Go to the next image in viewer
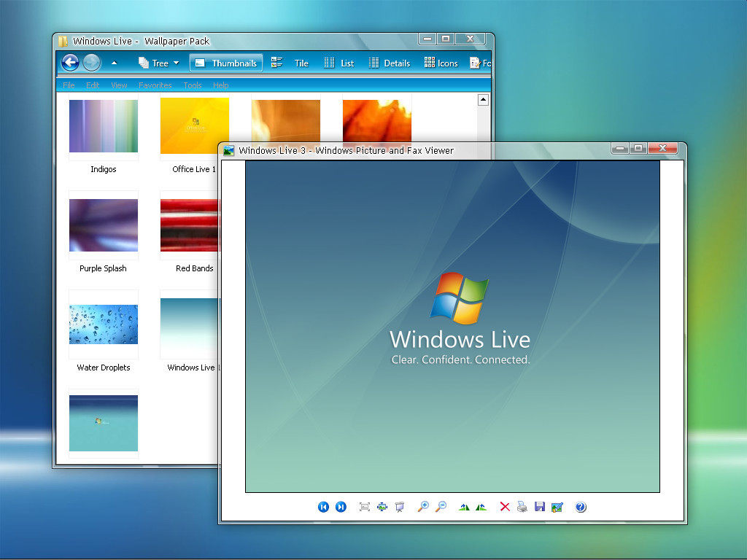 tap(341, 507)
